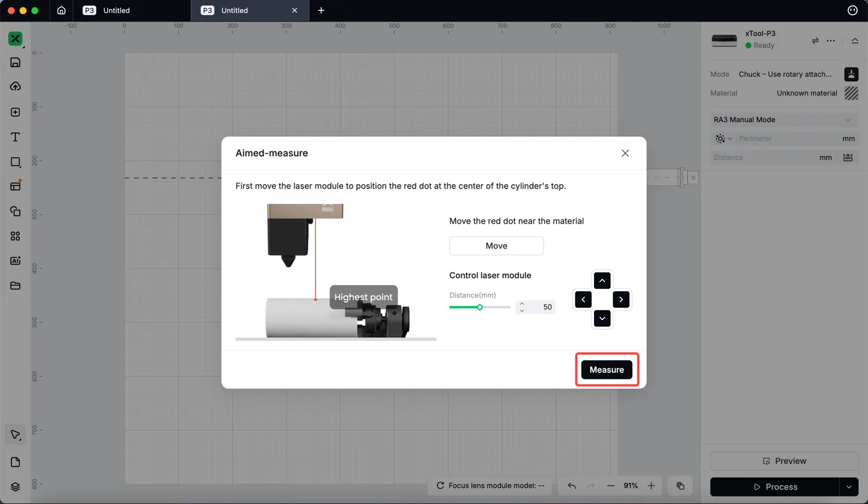Image resolution: width=868 pixels, height=504 pixels.
Task: Click the xTool-P3 device thumbnail
Action: [x=724, y=41]
